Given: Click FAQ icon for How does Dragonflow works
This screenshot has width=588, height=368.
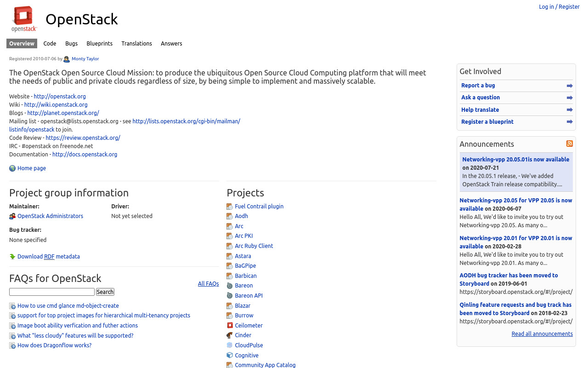Looking at the screenshot, I should click(x=12, y=345).
